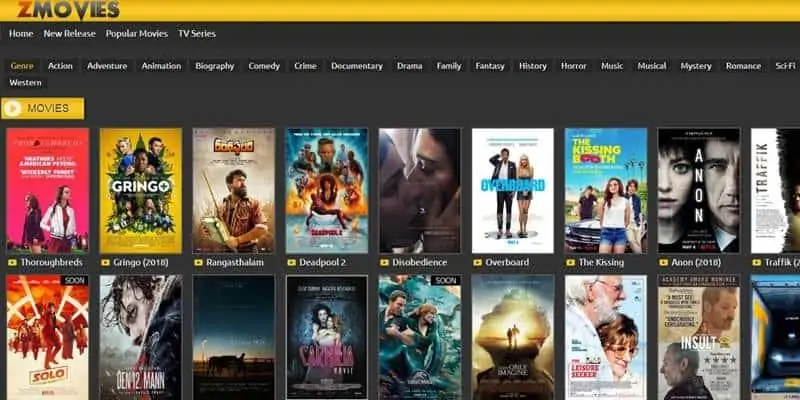Select the Action genre tab
This screenshot has width=800, height=400.
60,66
